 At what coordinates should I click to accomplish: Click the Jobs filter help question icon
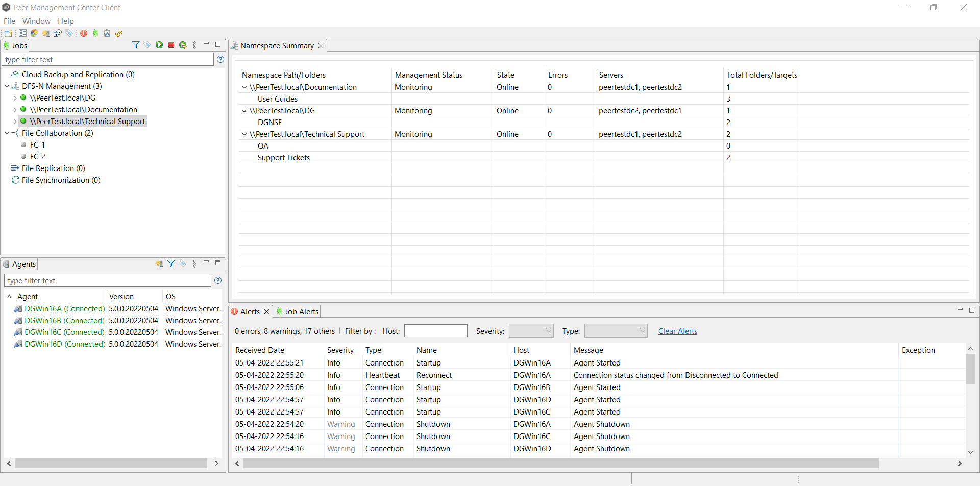pyautogui.click(x=220, y=60)
